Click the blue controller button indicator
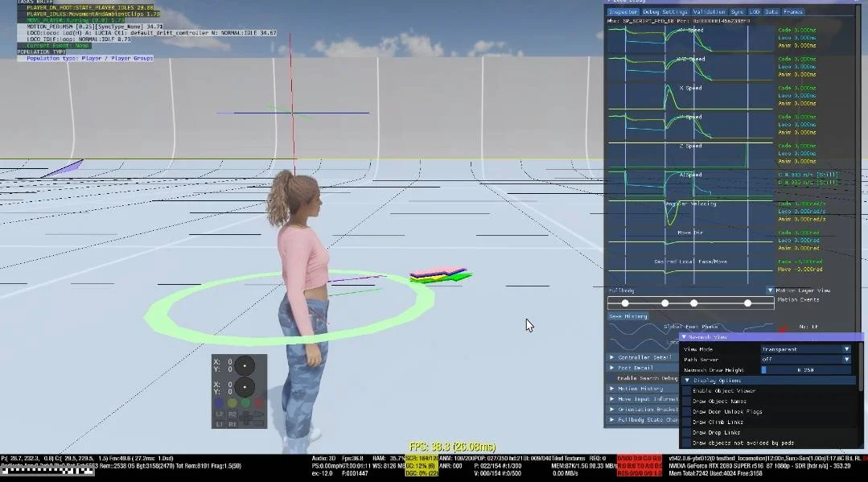Image resolution: width=868 pixels, height=482 pixels. pyautogui.click(x=220, y=403)
